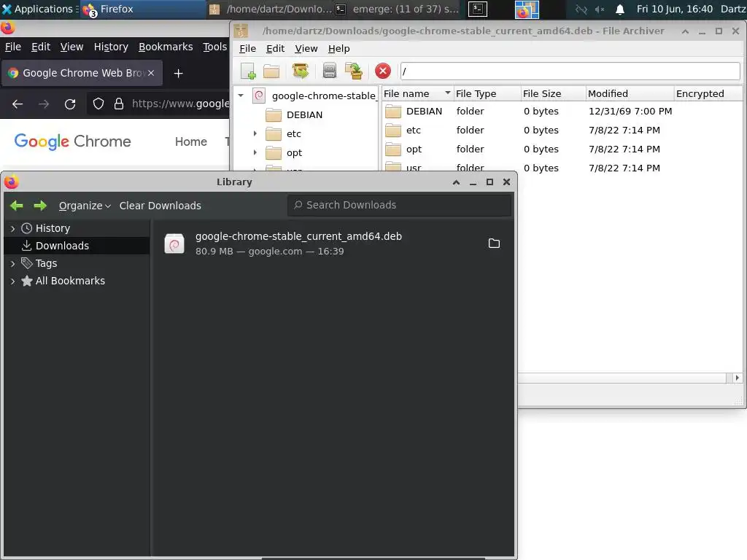Viewport: 747px width, 560px height.
Task: Reload the page in Firefox
Action: (x=70, y=104)
